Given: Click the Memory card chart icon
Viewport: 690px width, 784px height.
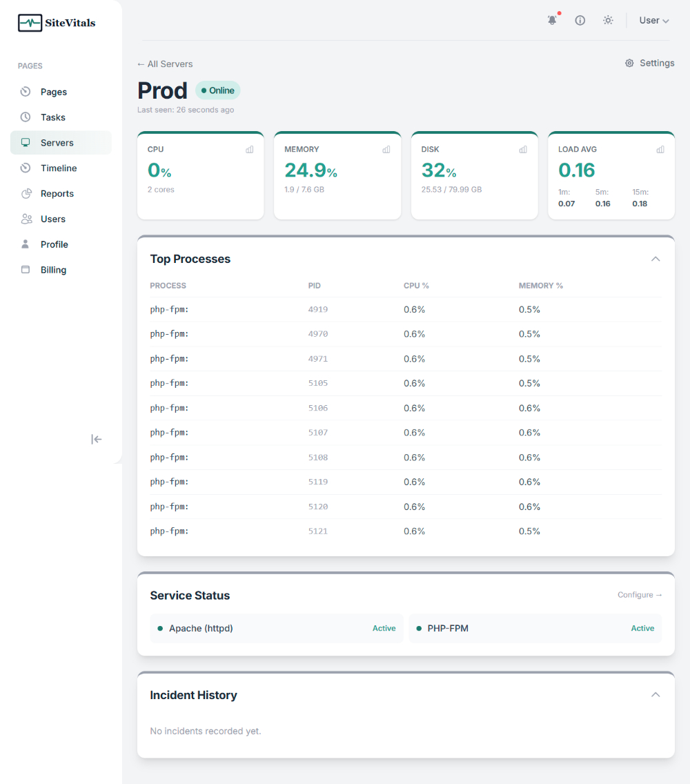Looking at the screenshot, I should [386, 149].
